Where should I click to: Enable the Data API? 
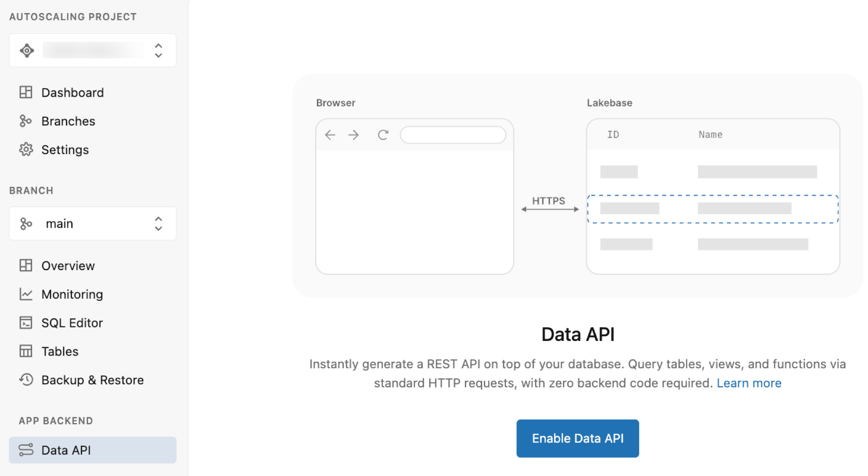(577, 438)
